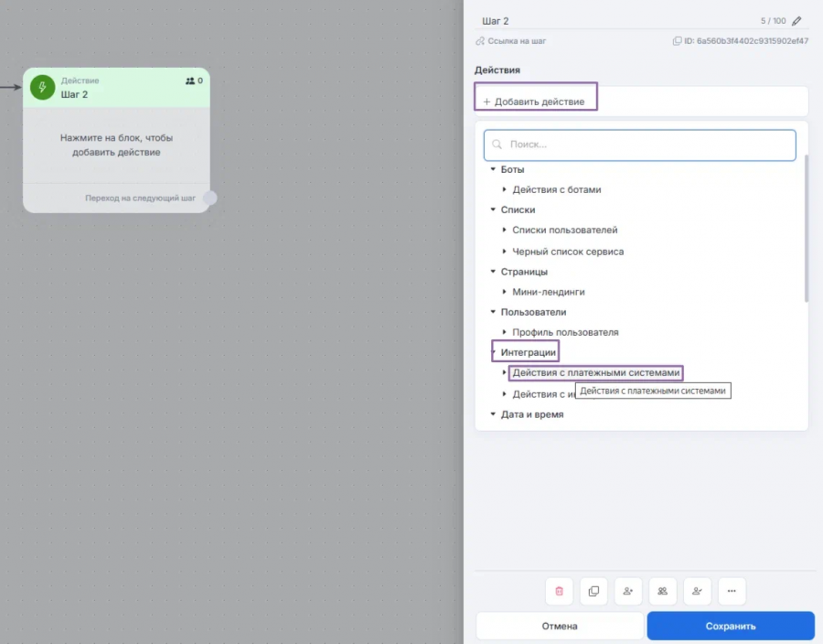Copy the step ID via the copy icon
The image size is (823, 644).
tap(677, 41)
